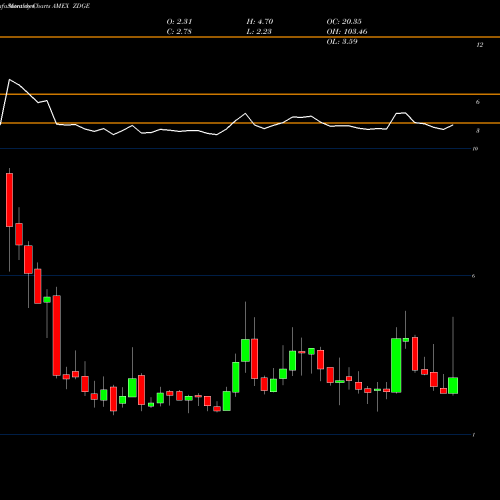
Task: Click the "10" price axis label
Action: pyautogui.click(x=475, y=149)
